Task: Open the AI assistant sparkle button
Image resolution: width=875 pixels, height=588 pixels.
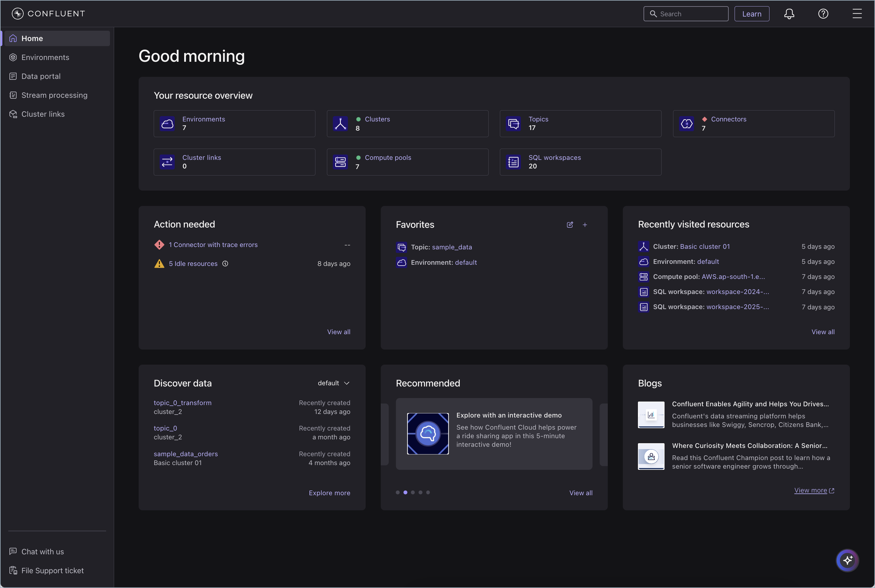Action: [x=848, y=560]
